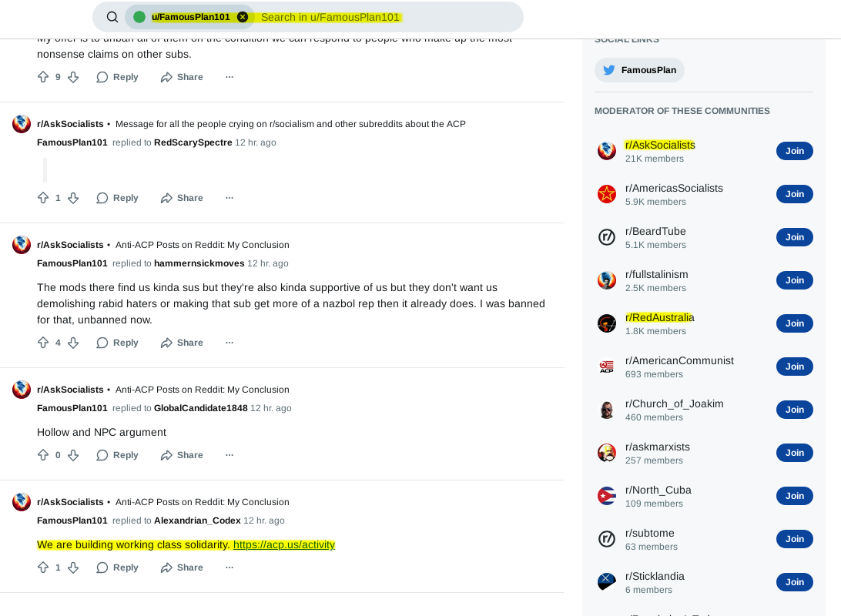841x616 pixels.
Task: Open overflow menu on 'working class solidarity' comment
Action: tap(230, 567)
